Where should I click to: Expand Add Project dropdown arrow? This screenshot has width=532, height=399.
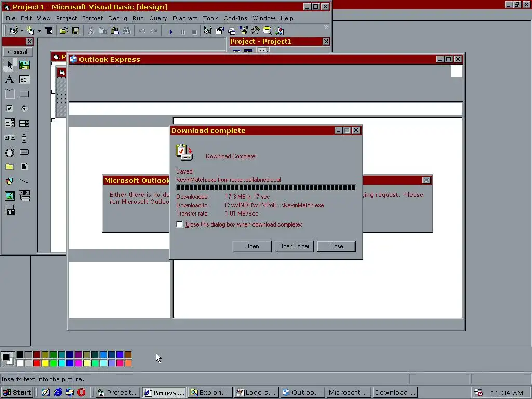pos(22,31)
